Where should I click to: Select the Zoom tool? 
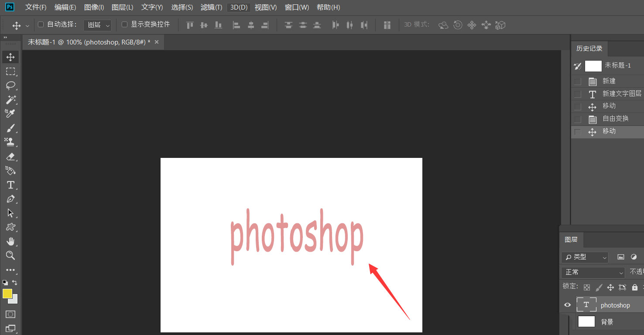(x=10, y=256)
